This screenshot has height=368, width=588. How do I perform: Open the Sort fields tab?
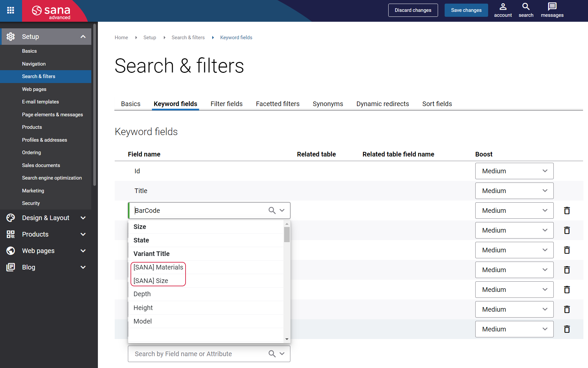coord(437,104)
